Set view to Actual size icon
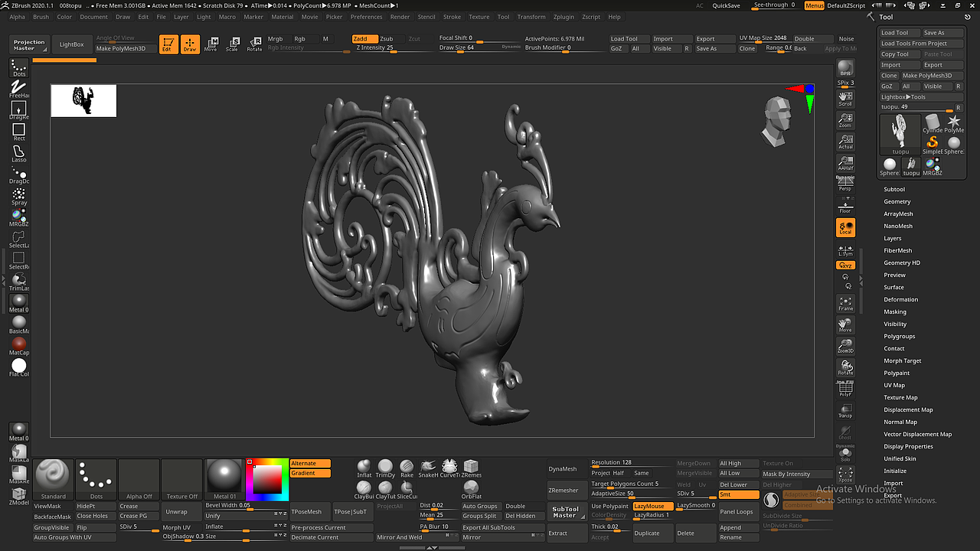 tap(845, 142)
